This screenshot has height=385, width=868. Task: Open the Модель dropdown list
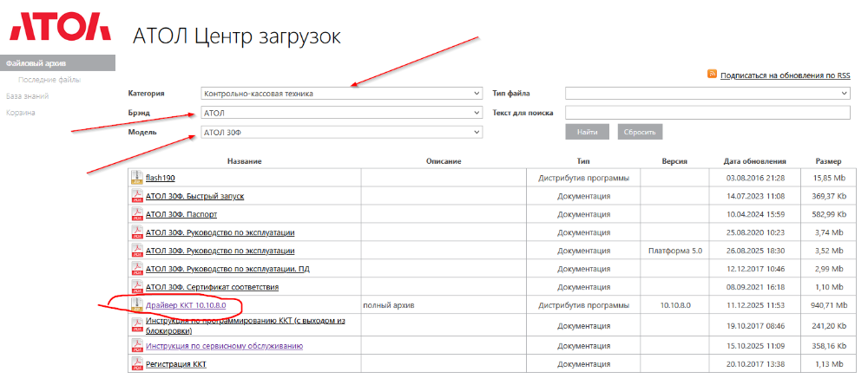click(340, 132)
